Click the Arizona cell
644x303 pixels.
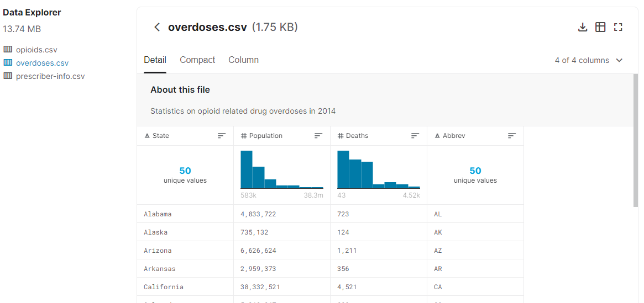[185, 250]
